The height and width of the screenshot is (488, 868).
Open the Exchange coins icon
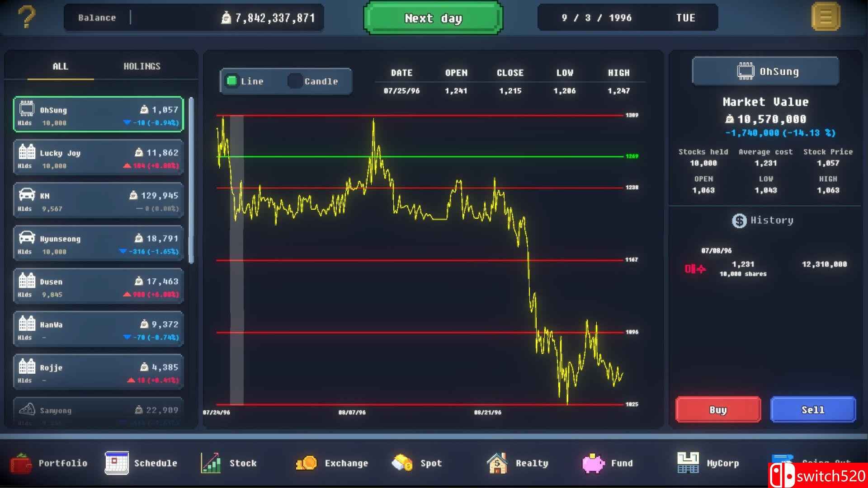tap(306, 463)
